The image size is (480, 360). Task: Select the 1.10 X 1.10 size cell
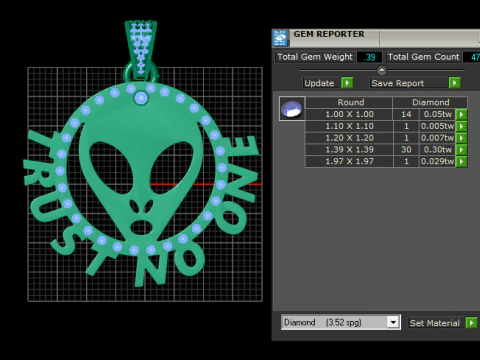(349, 126)
